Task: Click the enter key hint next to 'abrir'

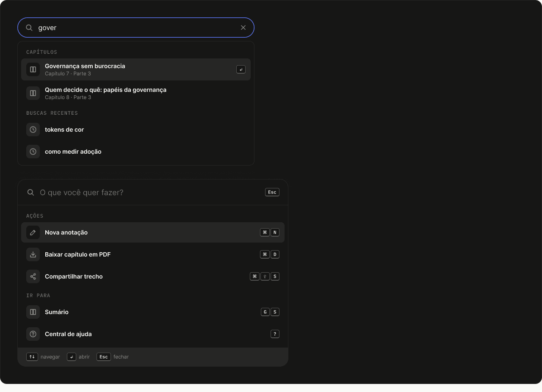Action: [72, 357]
